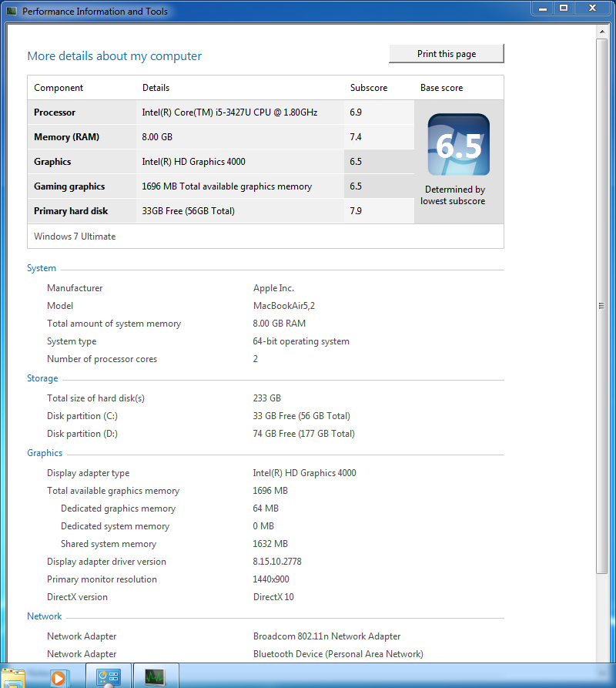The height and width of the screenshot is (688, 616).
Task: Click the '1696 MB Total available graphics memory' cell
Action: [x=226, y=186]
